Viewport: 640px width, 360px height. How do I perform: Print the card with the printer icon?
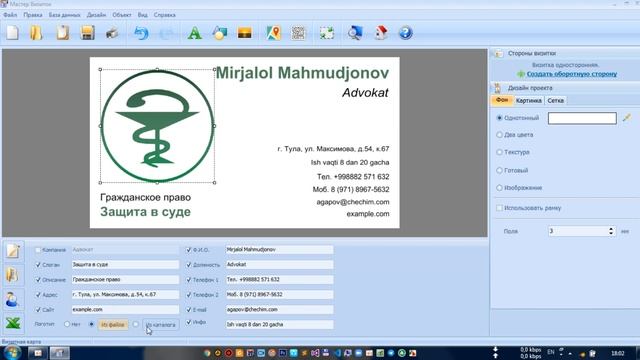(112, 33)
